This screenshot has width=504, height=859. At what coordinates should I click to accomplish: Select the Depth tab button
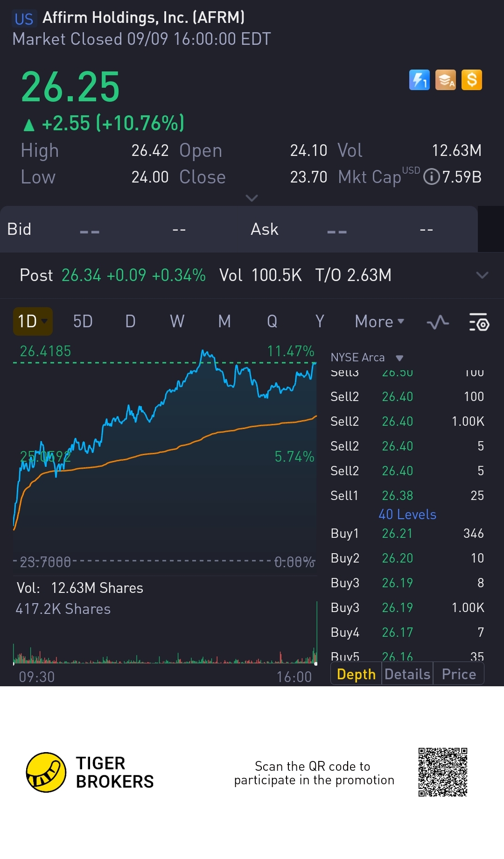point(356,674)
